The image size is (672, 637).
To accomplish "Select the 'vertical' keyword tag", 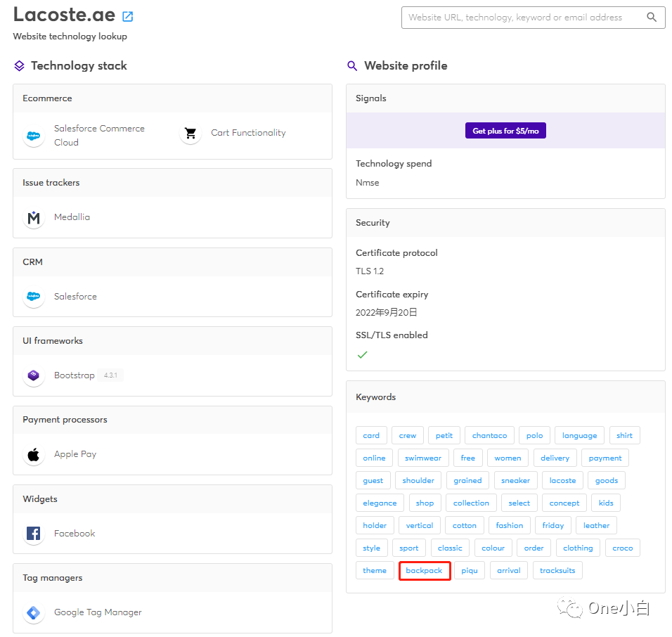I will (420, 525).
